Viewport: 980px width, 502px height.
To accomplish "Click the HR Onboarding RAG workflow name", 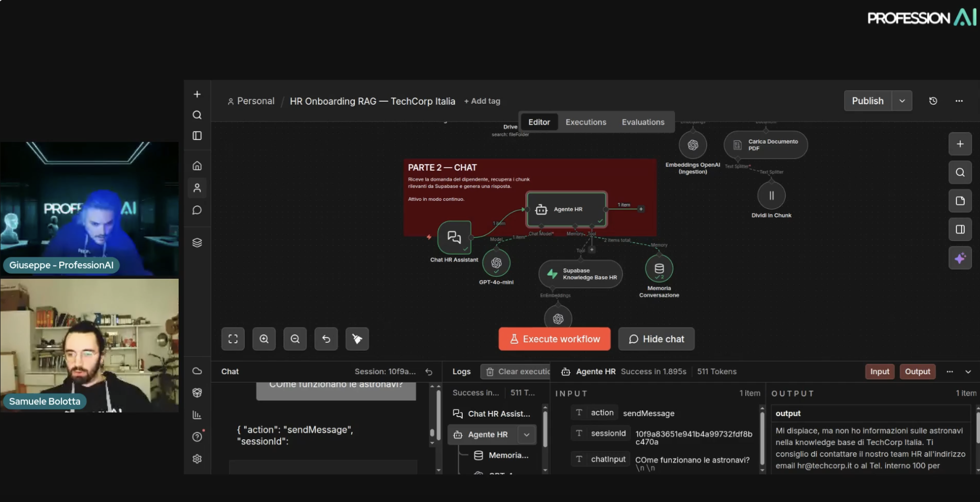I will 373,101.
